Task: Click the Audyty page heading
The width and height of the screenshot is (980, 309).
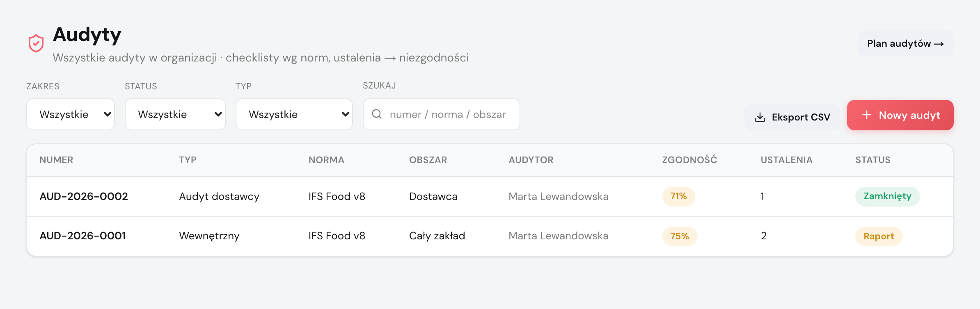Action: [x=87, y=35]
